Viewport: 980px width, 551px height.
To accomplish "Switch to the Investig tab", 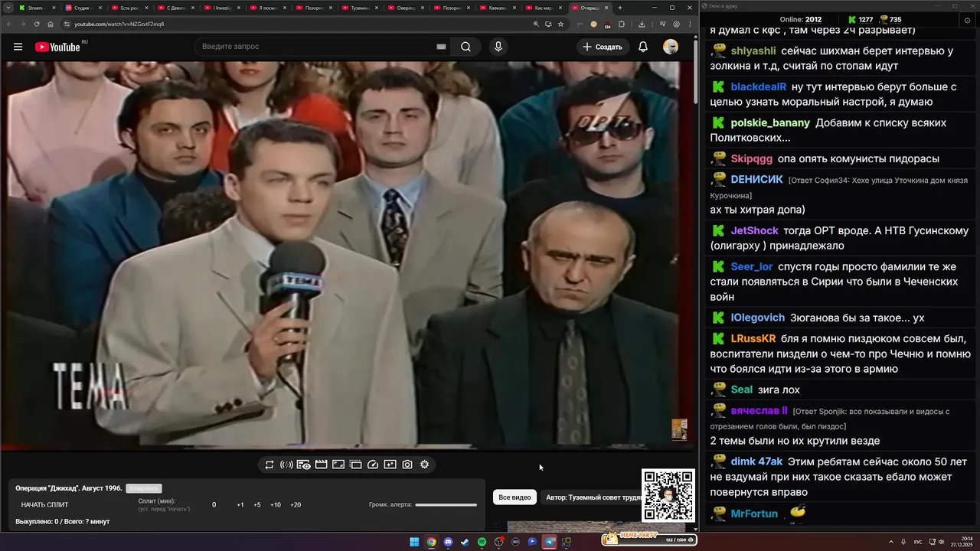I will point(221,8).
